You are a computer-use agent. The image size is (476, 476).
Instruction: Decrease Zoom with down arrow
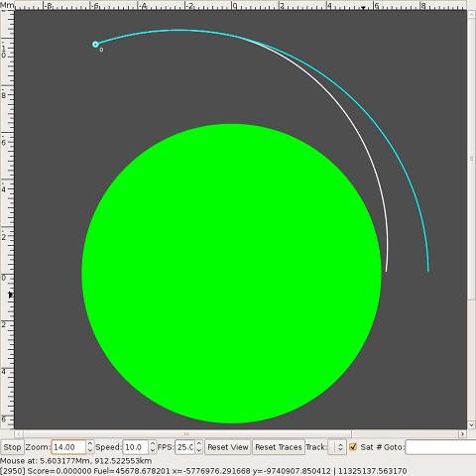[90, 451]
